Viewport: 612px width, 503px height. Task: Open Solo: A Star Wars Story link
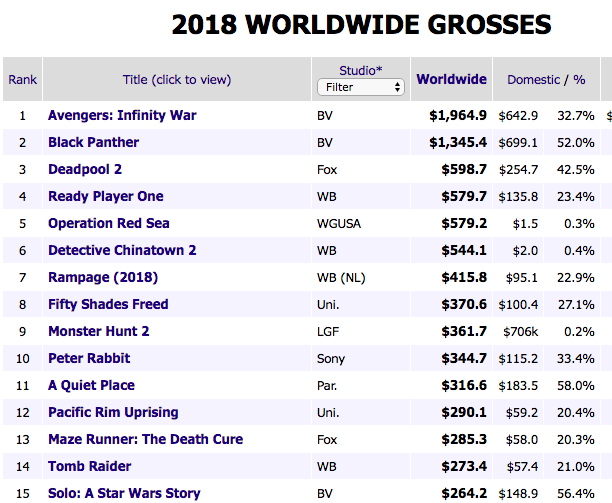pyautogui.click(x=124, y=493)
